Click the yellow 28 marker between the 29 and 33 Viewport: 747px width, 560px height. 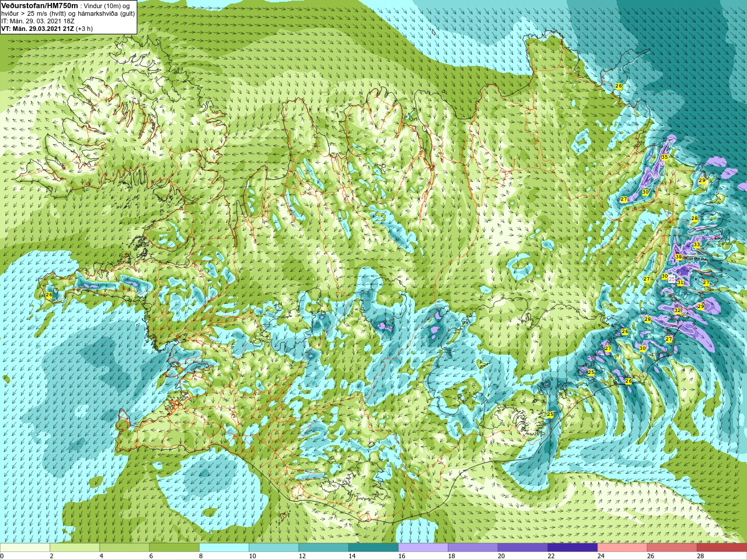(694, 219)
